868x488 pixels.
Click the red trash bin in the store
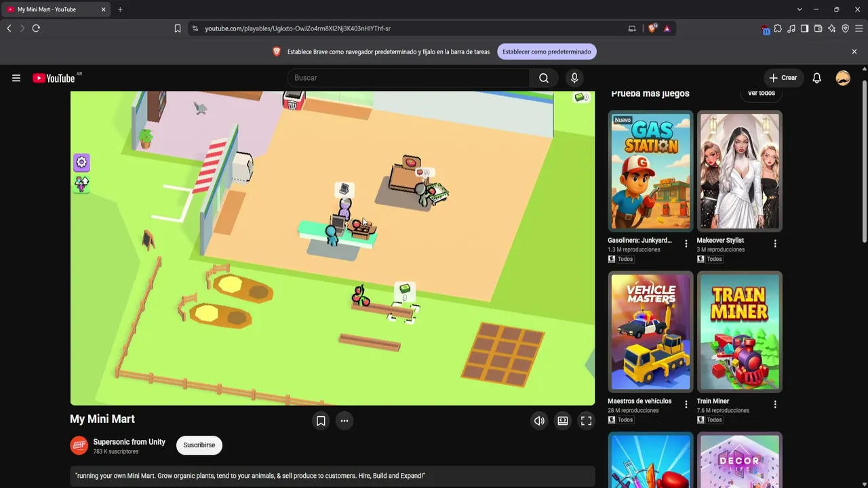(292, 102)
